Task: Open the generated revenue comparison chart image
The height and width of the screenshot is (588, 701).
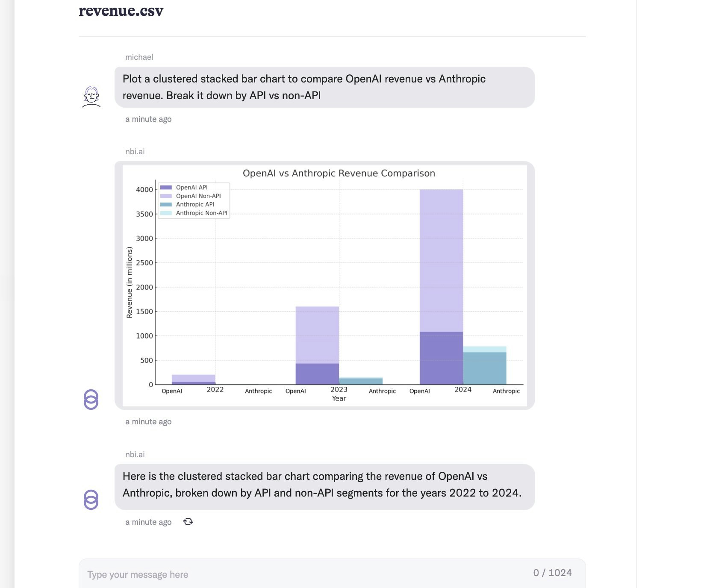Action: click(325, 285)
